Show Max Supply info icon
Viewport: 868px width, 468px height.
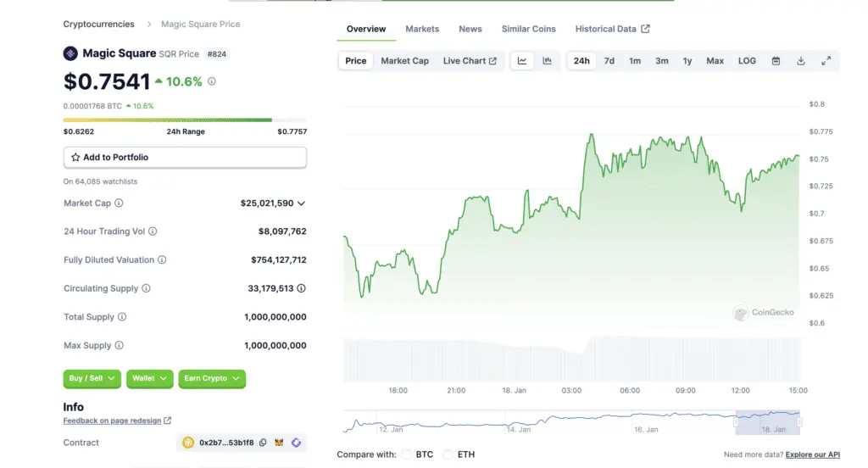coord(120,346)
